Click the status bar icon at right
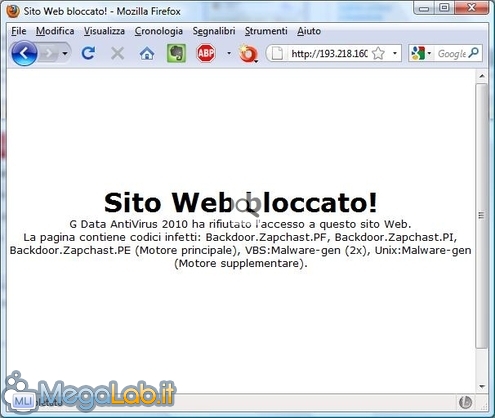 click(x=466, y=402)
